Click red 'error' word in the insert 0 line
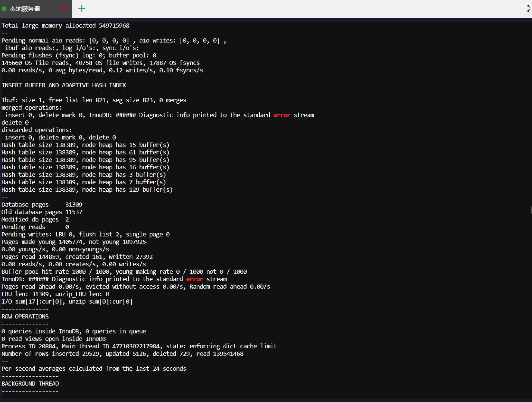 point(282,115)
